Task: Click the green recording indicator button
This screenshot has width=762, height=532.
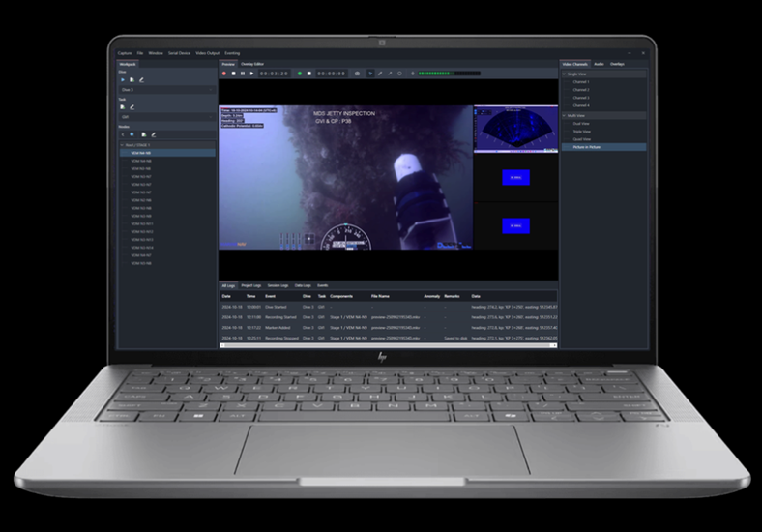Action: tap(300, 74)
